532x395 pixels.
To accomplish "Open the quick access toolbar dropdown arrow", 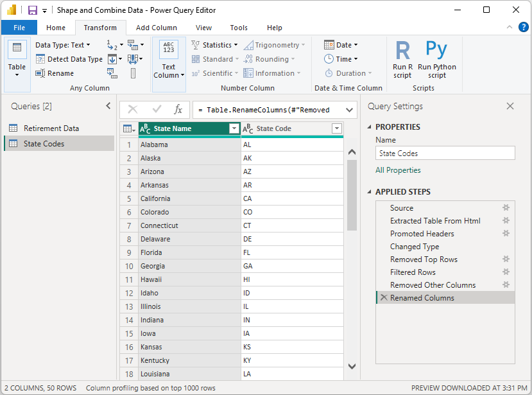I will coord(44,11).
